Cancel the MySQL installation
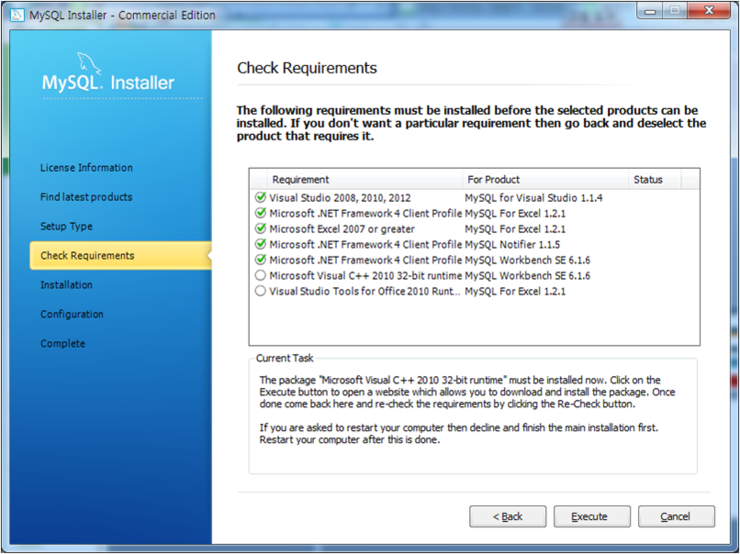Screen dimensions: 740x554 click(676, 516)
